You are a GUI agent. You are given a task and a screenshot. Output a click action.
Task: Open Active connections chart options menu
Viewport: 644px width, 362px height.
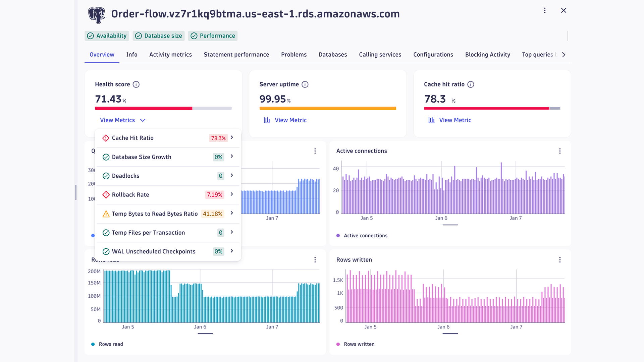tap(560, 151)
